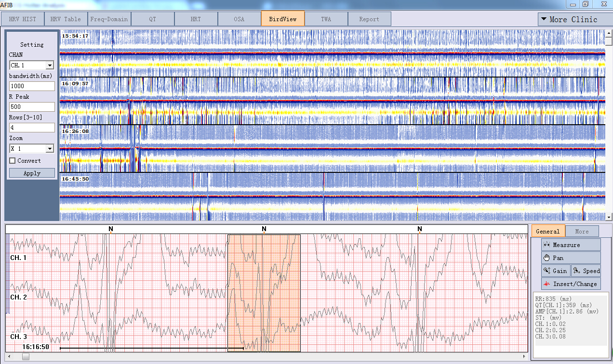613x364 pixels.
Task: Click the third N beat marker
Action: tap(420, 229)
